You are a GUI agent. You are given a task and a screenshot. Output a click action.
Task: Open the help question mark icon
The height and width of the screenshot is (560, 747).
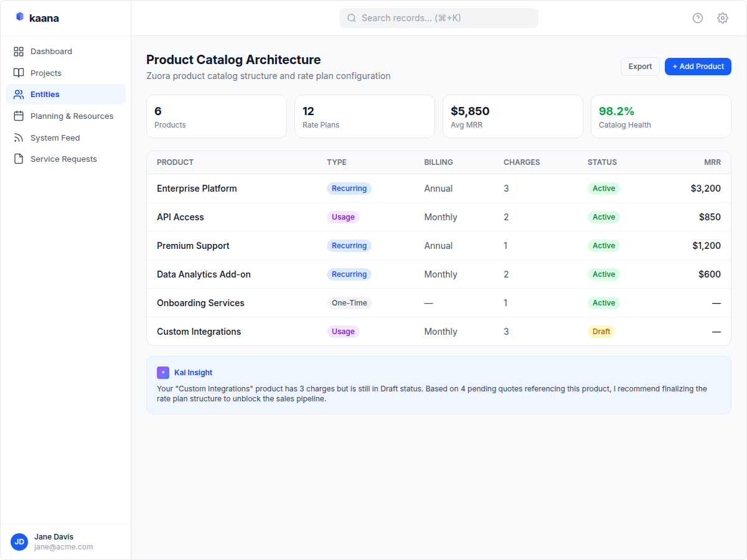pos(697,18)
